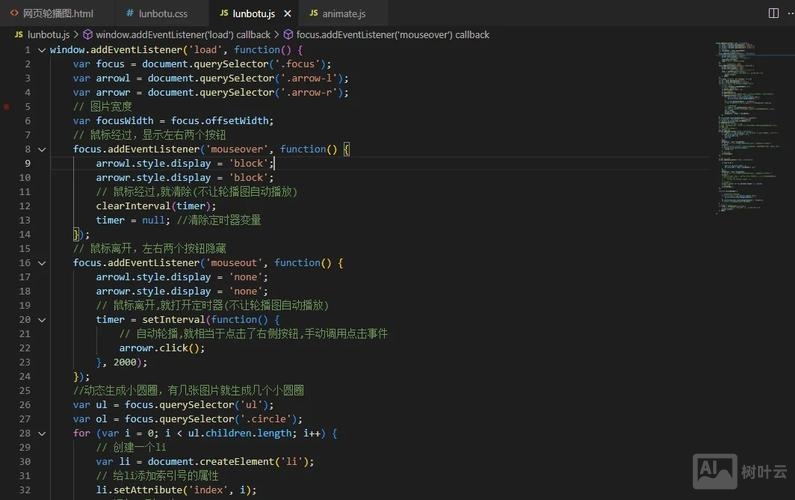Fold the mouseout function at line 16

pos(41,263)
